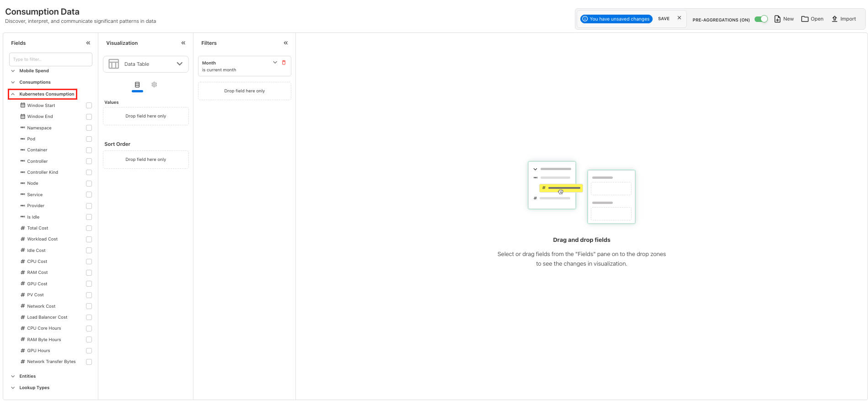This screenshot has height=401, width=868.
Task: Click the text-type icon beside Namespace
Action: pos(23,128)
